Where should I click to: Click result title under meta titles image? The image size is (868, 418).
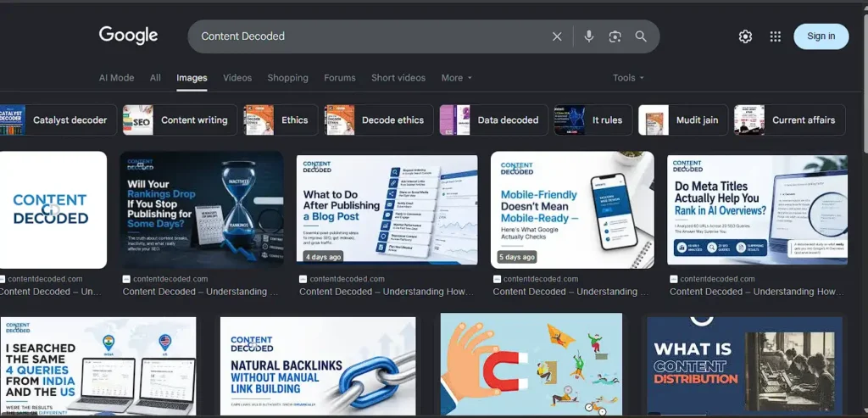point(757,292)
